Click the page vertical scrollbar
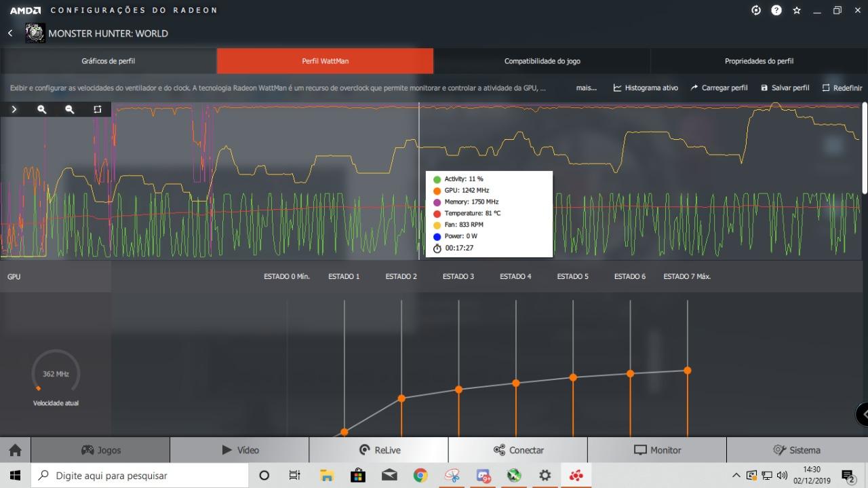Image resolution: width=868 pixels, height=488 pixels. (865, 147)
